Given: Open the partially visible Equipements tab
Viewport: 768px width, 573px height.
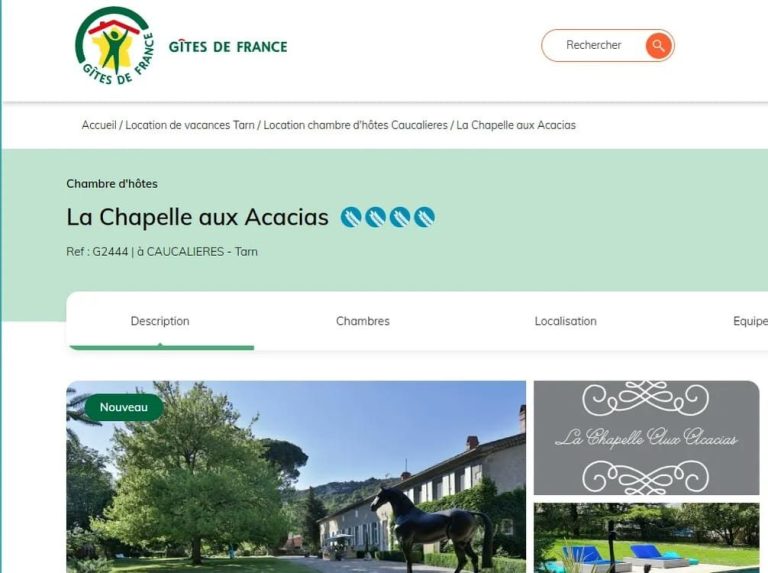Looking at the screenshot, I should (750, 321).
